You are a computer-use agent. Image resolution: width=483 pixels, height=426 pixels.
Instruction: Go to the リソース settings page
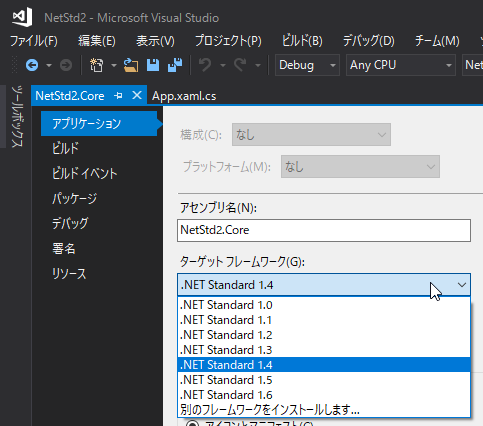click(x=69, y=273)
